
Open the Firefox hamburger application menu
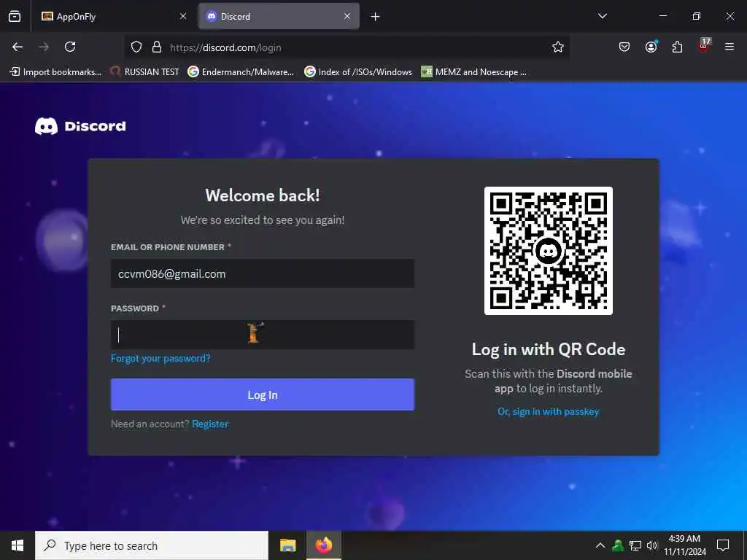(729, 47)
